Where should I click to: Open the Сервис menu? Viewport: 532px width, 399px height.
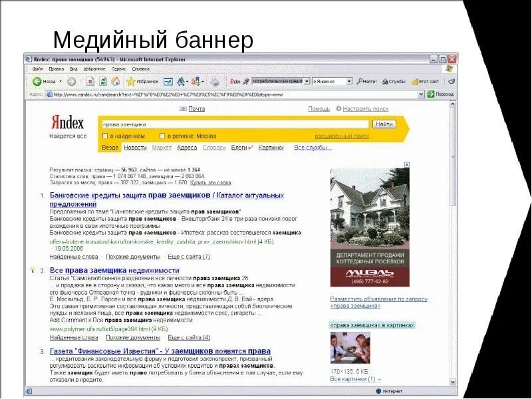[118, 69]
